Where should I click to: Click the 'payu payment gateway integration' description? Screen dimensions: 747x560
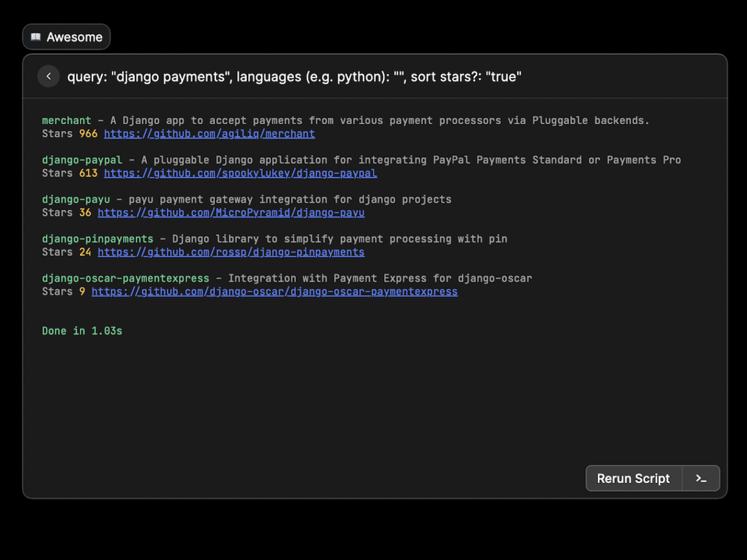(x=290, y=199)
